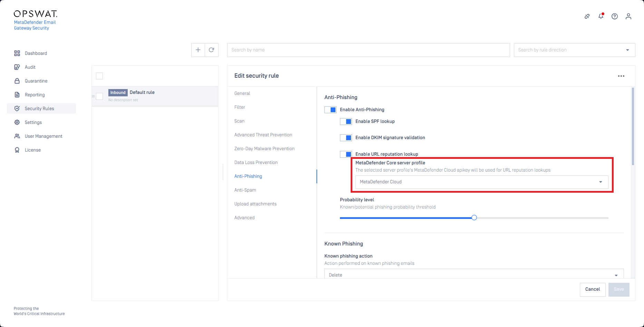Screen dimensions: 644x327
Task: Go to User Management page
Action: tap(43, 136)
